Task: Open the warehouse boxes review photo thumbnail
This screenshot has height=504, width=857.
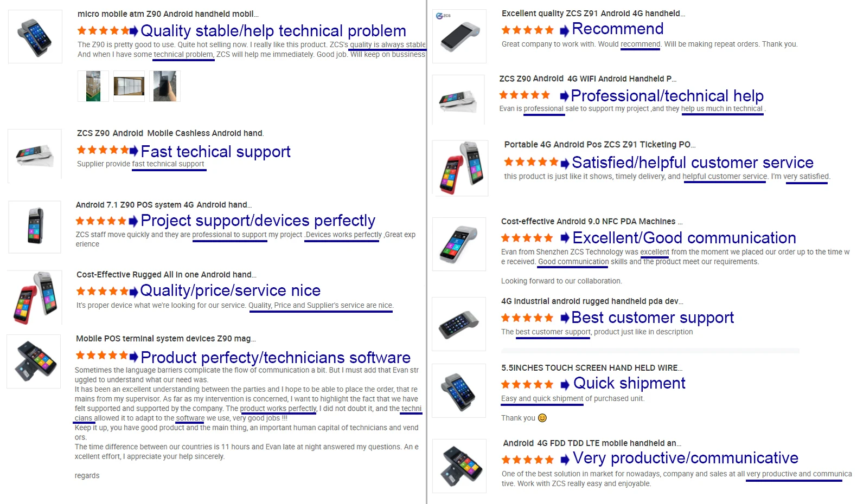Action: coord(93,86)
